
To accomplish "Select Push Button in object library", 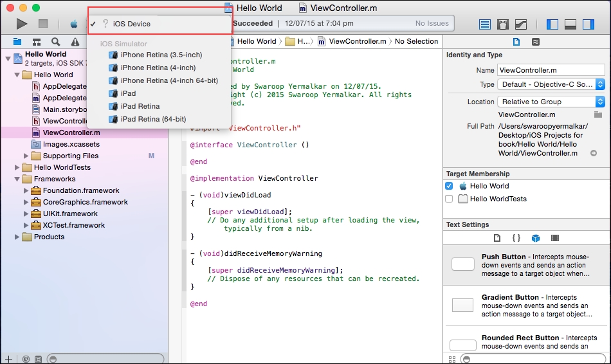I will [x=526, y=265].
